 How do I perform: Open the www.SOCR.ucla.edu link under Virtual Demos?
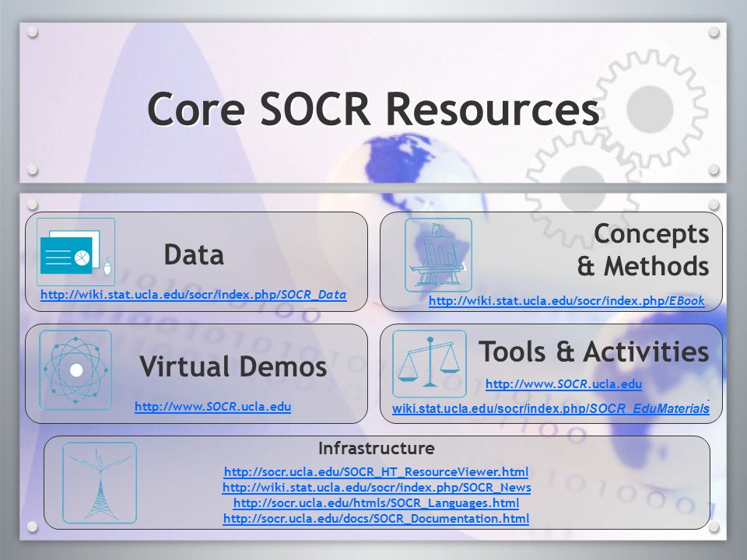(212, 407)
